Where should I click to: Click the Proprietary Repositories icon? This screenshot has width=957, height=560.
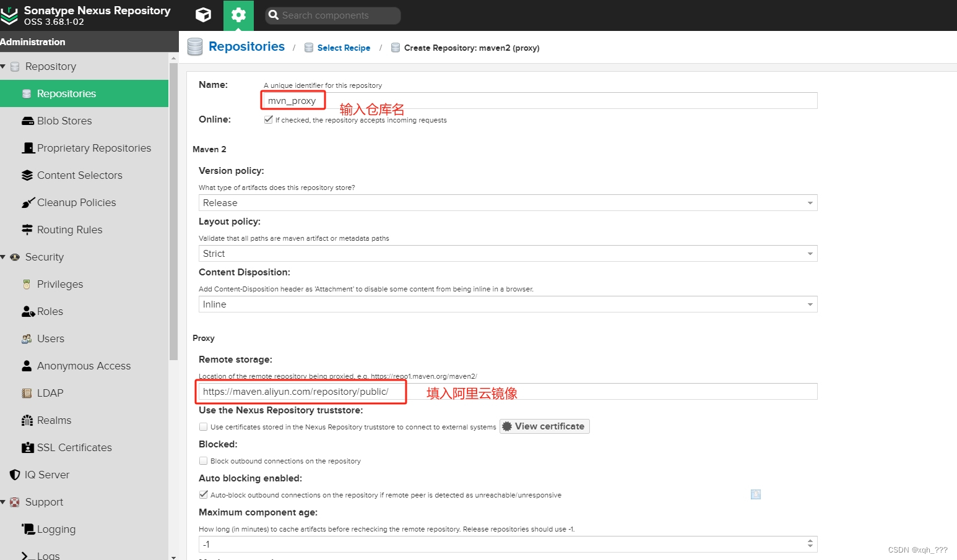[28, 148]
